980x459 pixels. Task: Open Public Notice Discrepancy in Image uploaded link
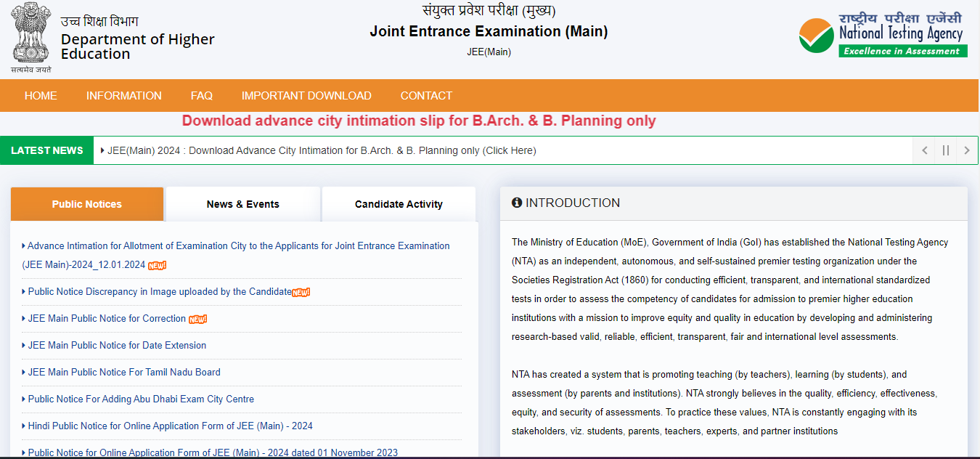click(x=160, y=292)
